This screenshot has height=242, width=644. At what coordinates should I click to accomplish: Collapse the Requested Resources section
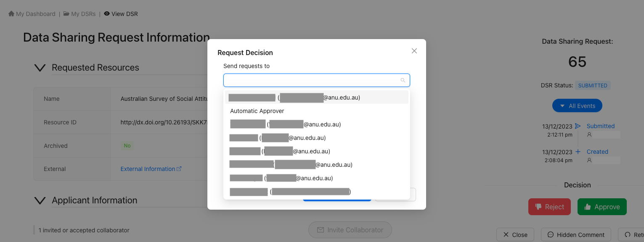[40, 68]
